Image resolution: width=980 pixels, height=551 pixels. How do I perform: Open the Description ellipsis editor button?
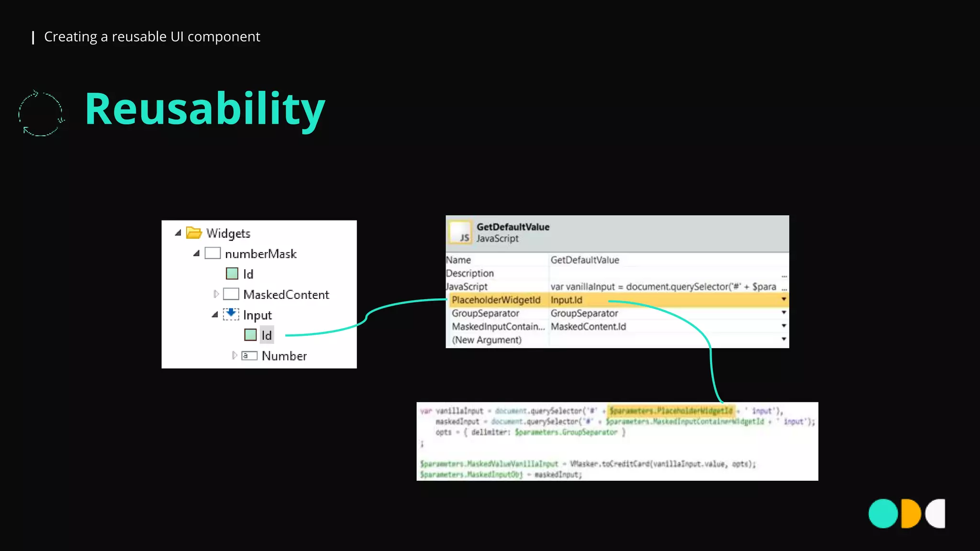pos(784,275)
